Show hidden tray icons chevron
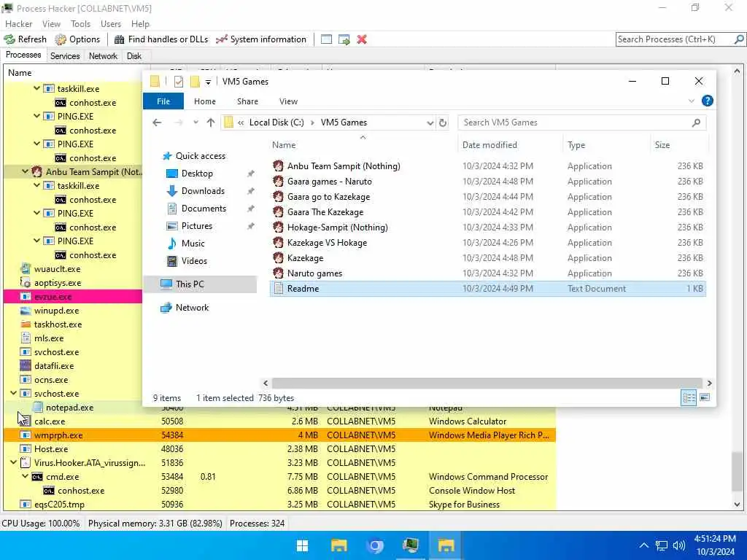747x560 pixels. 643,545
